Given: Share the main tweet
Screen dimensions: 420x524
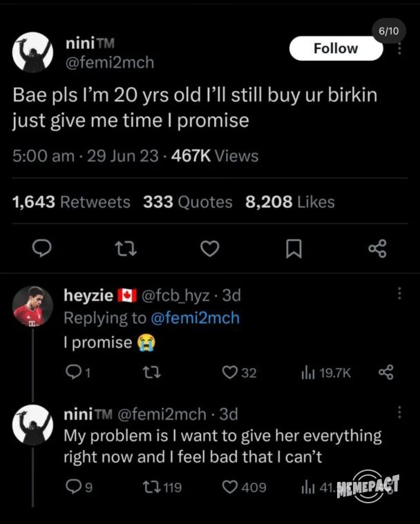Looking at the screenshot, I should 377,249.
